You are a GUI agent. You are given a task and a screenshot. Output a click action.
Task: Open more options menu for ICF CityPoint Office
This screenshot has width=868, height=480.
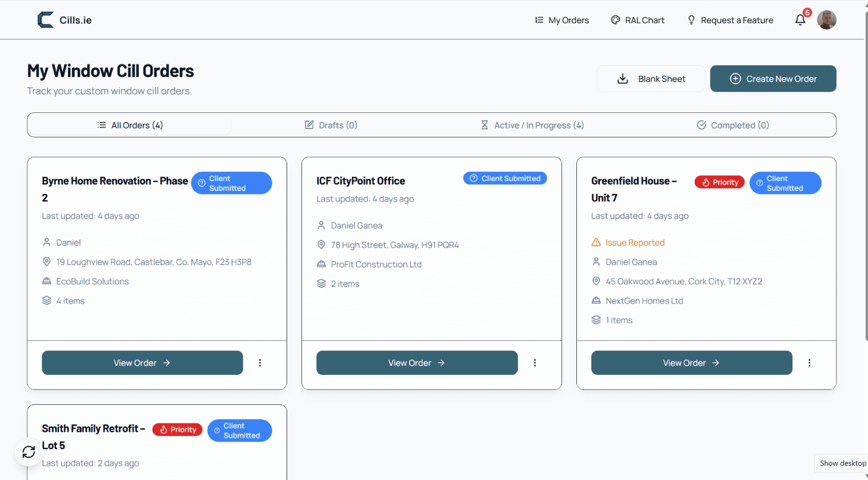point(535,363)
